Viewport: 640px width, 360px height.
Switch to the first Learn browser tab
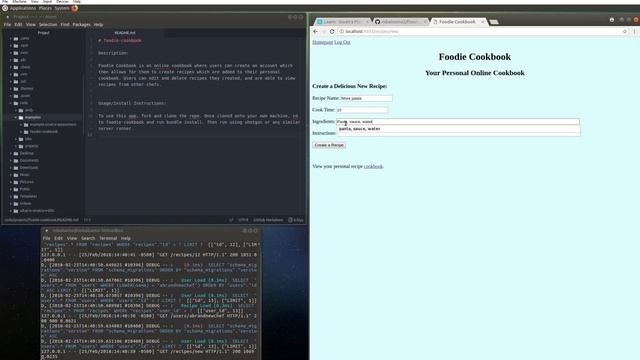(343, 22)
